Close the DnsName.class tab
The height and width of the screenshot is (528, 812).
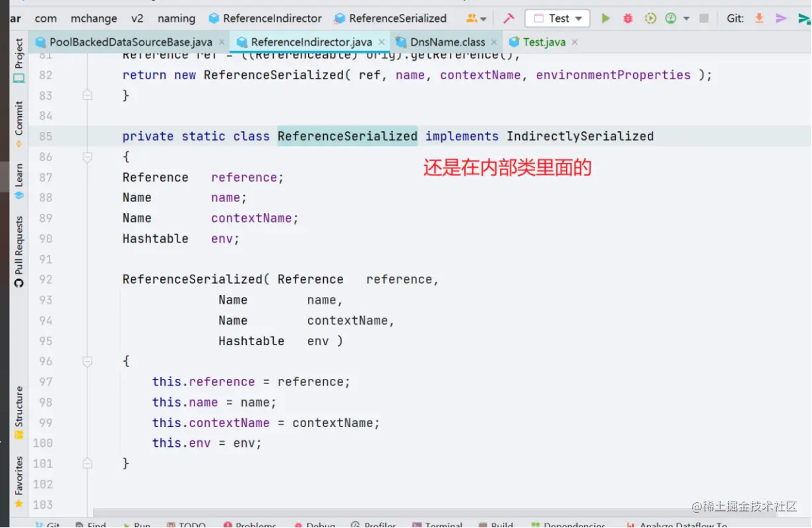point(494,42)
